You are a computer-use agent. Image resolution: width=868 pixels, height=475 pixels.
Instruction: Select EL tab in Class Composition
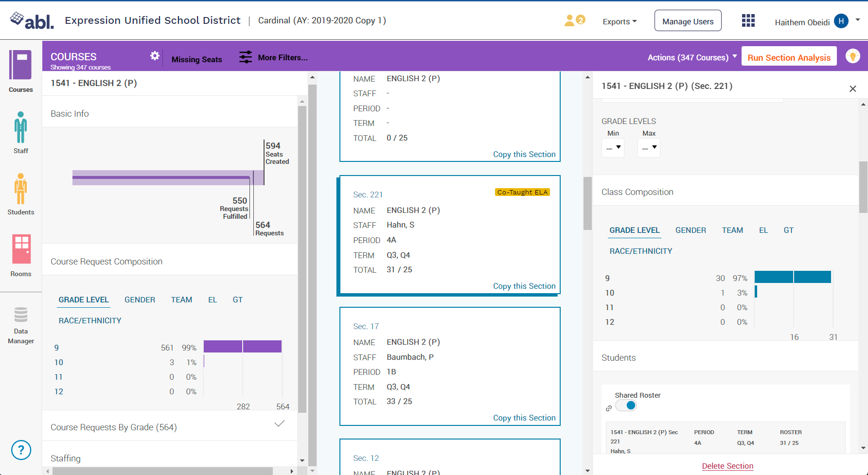pos(763,230)
